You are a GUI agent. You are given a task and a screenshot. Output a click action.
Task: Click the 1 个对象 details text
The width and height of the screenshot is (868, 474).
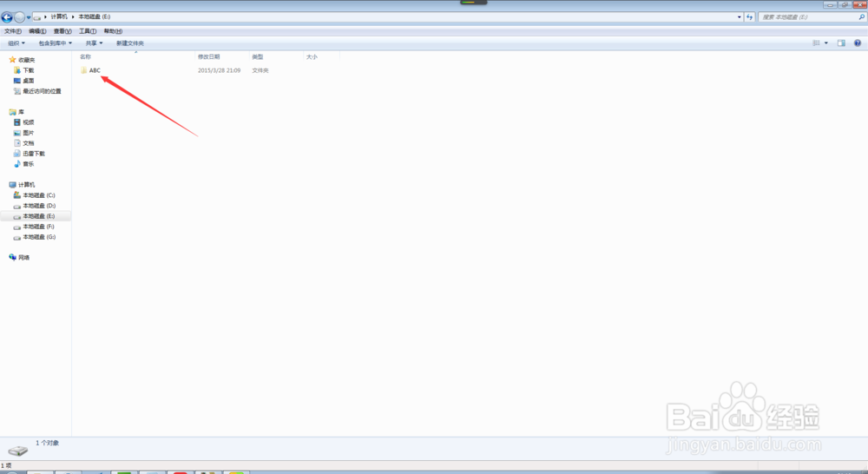click(47, 443)
